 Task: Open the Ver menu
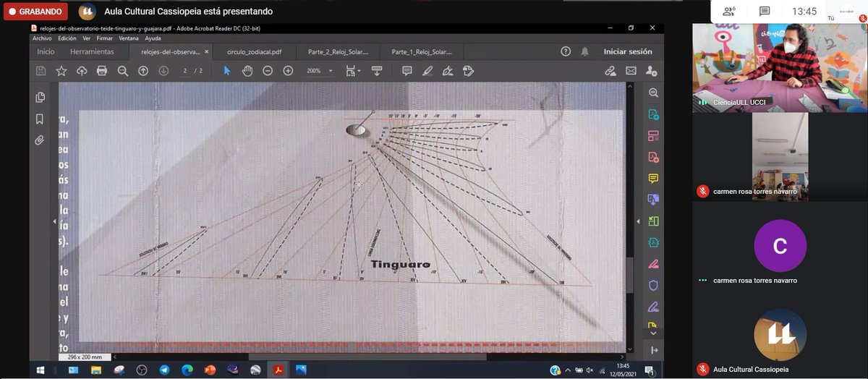click(87, 38)
